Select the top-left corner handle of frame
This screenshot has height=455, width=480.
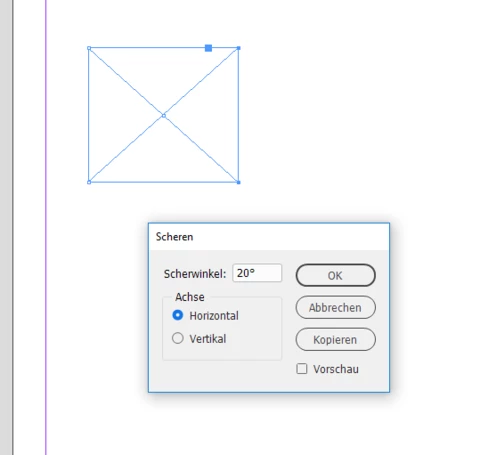[89, 48]
